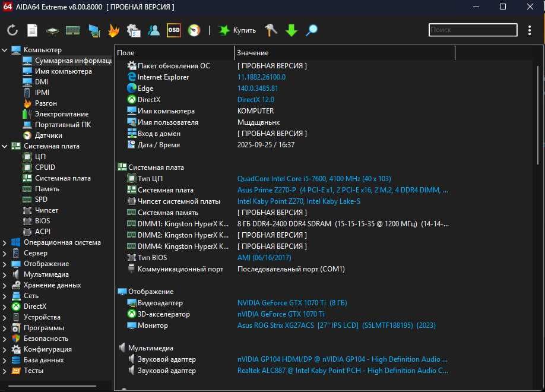This screenshot has height=392, width=545.
Task: Expand the Отображение tree node
Action: pos(5,264)
